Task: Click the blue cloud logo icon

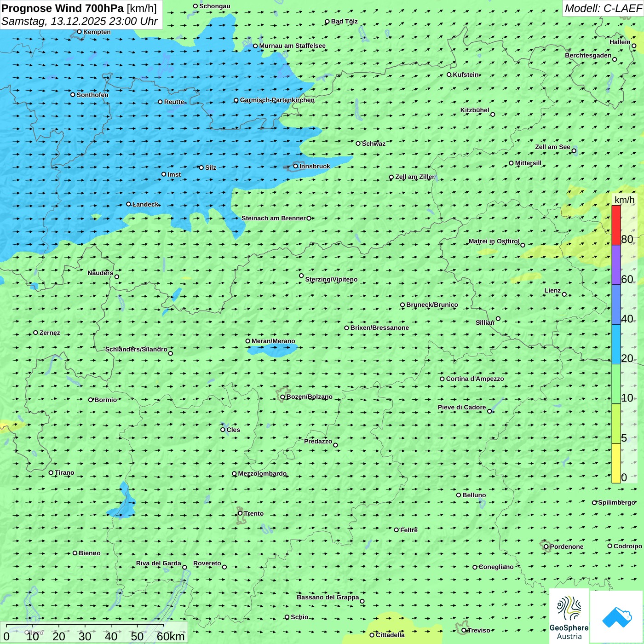Action: pyautogui.click(x=616, y=616)
